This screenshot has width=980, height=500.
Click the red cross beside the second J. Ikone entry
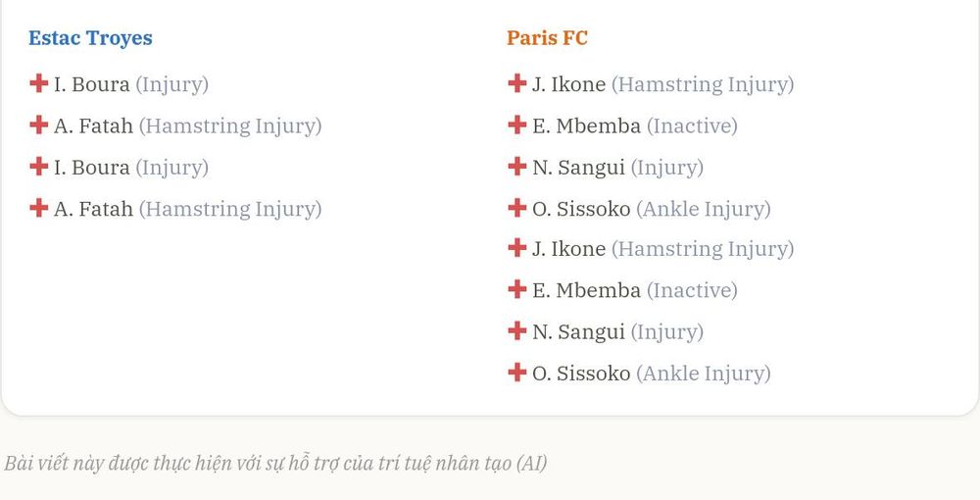point(516,247)
